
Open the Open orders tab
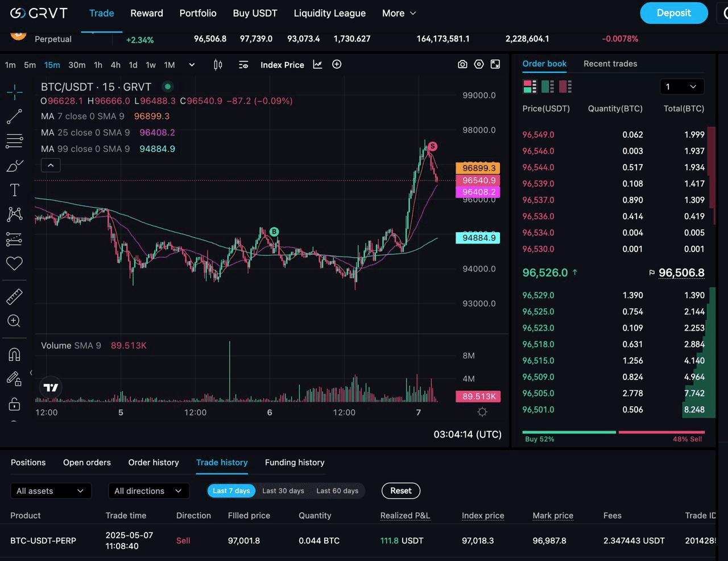click(x=87, y=463)
